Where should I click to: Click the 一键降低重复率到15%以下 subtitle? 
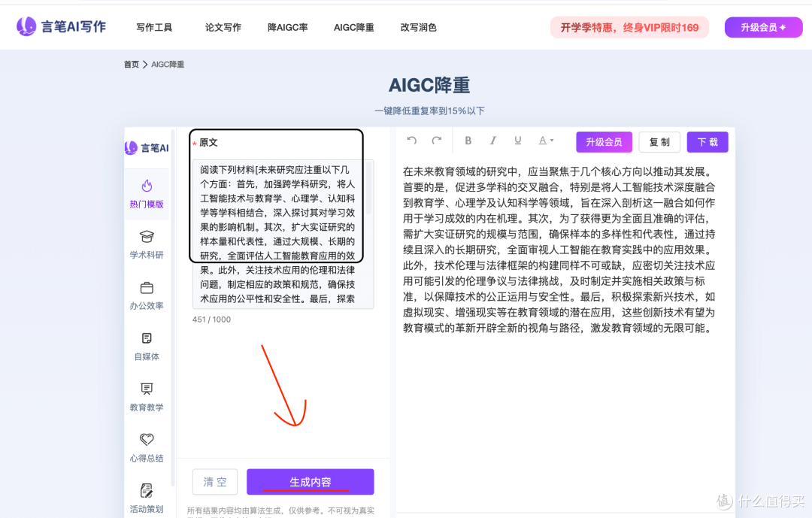coord(430,111)
